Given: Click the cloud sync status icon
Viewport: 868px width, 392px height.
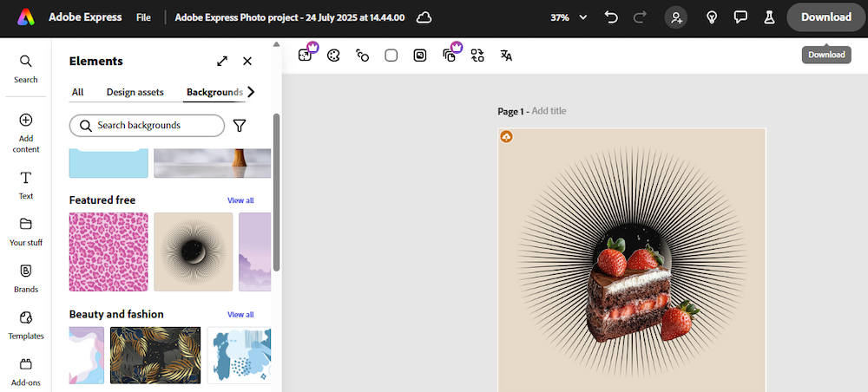Looking at the screenshot, I should pyautogui.click(x=424, y=17).
